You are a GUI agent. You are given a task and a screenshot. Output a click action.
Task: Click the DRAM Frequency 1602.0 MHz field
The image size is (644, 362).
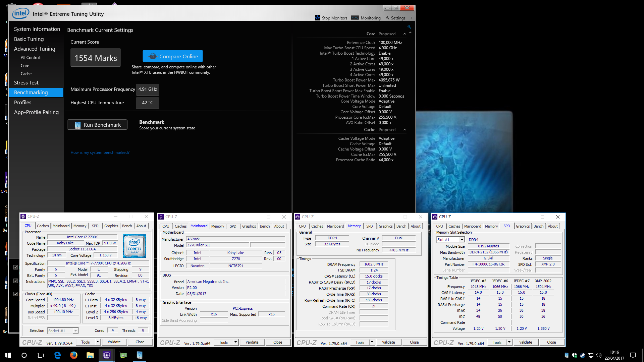click(374, 264)
